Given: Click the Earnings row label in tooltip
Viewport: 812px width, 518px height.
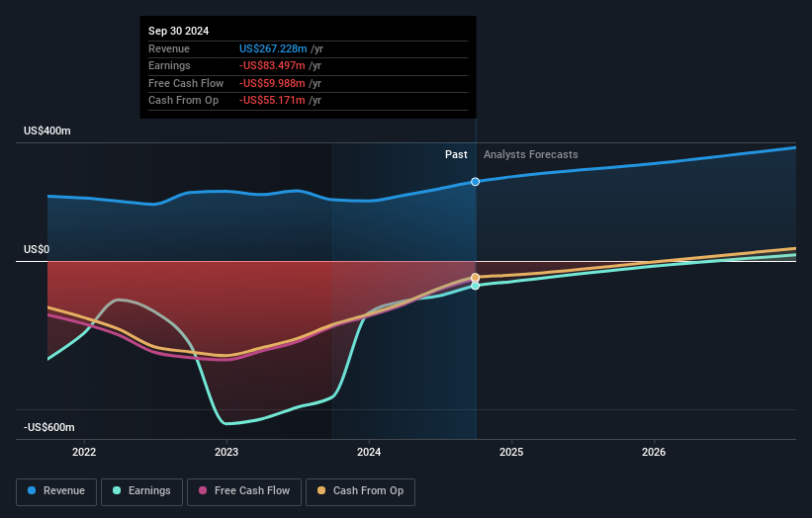Looking at the screenshot, I should tap(169, 65).
